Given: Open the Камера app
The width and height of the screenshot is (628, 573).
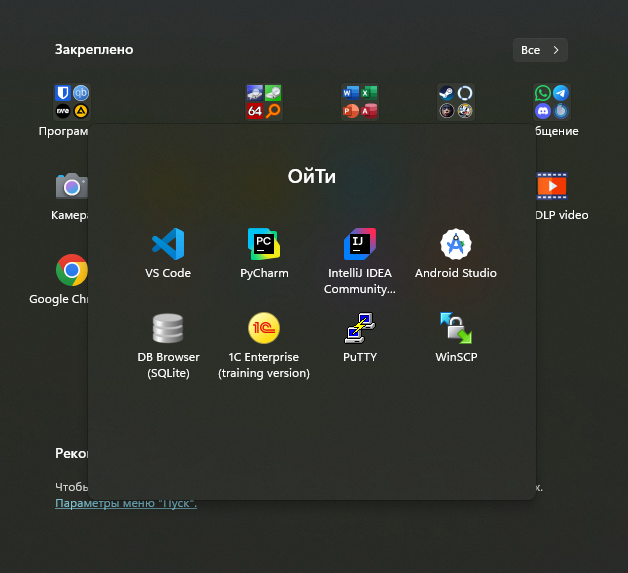Looking at the screenshot, I should [x=71, y=196].
